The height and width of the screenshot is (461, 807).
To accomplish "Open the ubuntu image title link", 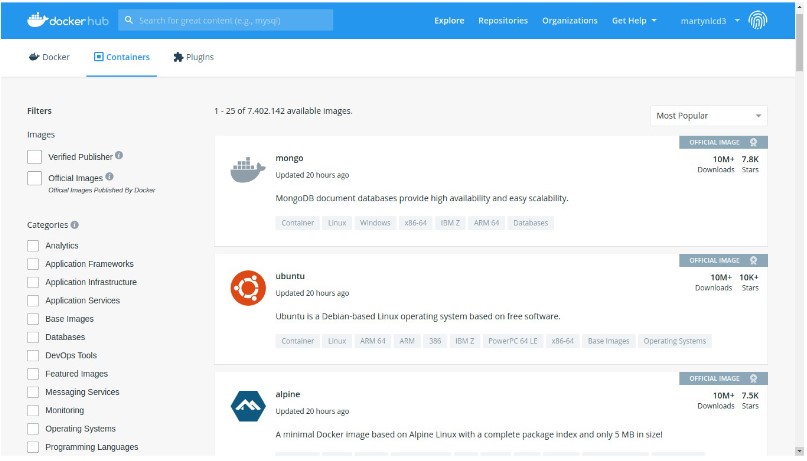I will 290,276.
